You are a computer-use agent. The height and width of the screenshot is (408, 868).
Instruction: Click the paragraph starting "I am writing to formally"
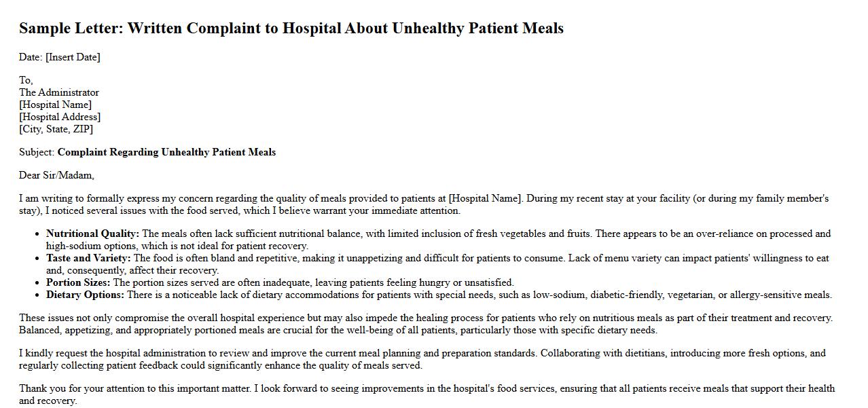[424, 204]
